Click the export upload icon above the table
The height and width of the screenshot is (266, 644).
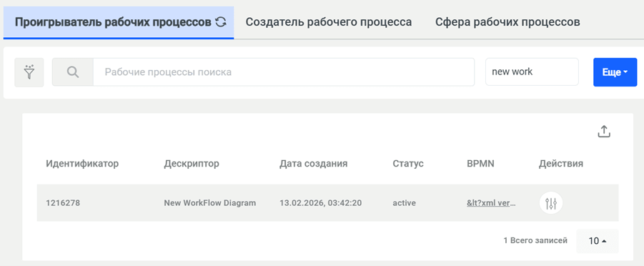[x=604, y=132]
